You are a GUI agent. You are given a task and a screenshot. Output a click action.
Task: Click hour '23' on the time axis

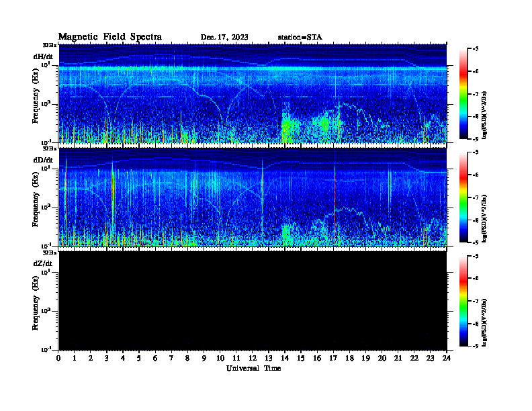click(430, 358)
